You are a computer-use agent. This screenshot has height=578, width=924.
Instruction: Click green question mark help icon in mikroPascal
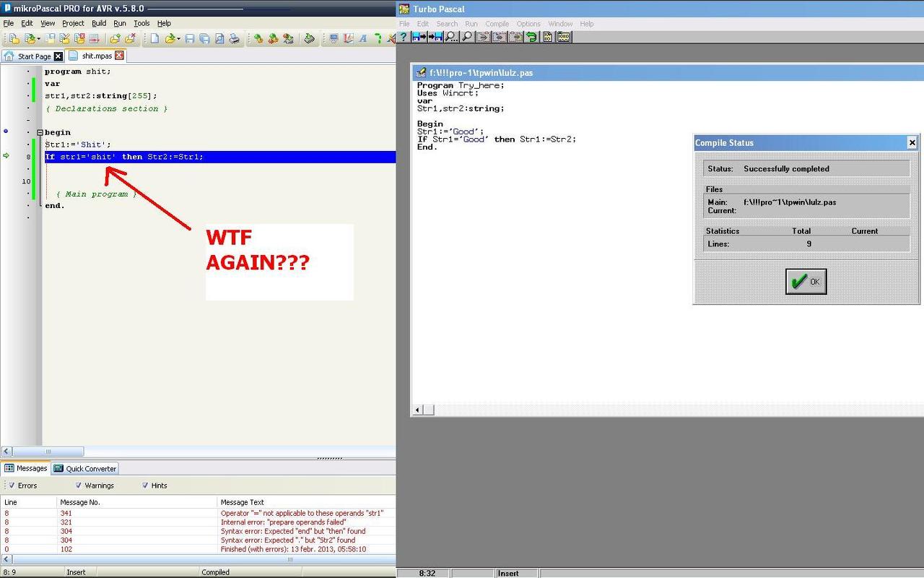[378, 39]
